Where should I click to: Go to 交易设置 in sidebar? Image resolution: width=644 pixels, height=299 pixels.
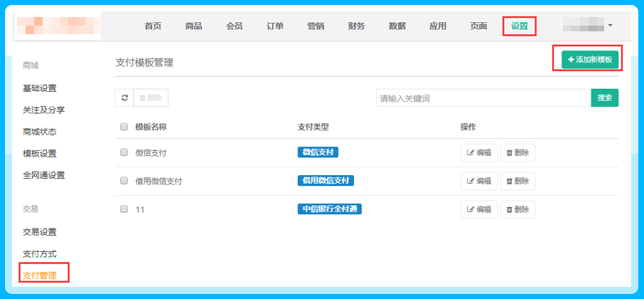(40, 232)
